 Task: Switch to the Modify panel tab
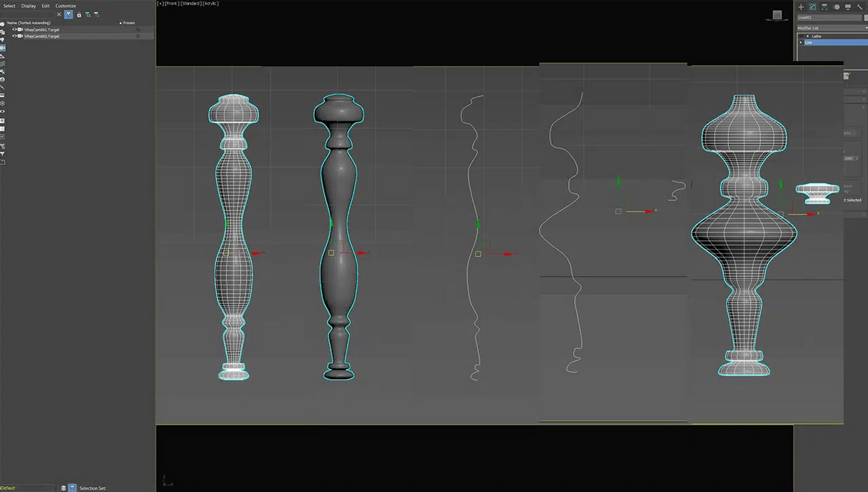tap(812, 7)
